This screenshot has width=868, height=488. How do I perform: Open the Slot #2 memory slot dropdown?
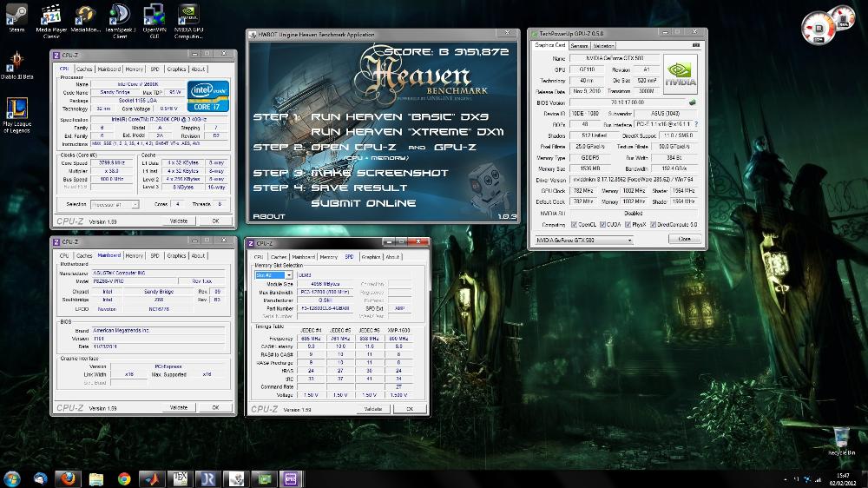[x=273, y=274]
